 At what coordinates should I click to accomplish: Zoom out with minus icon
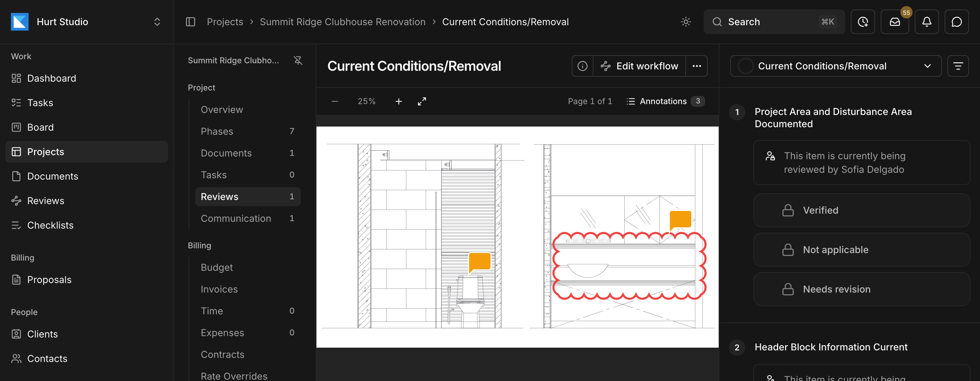coord(334,101)
